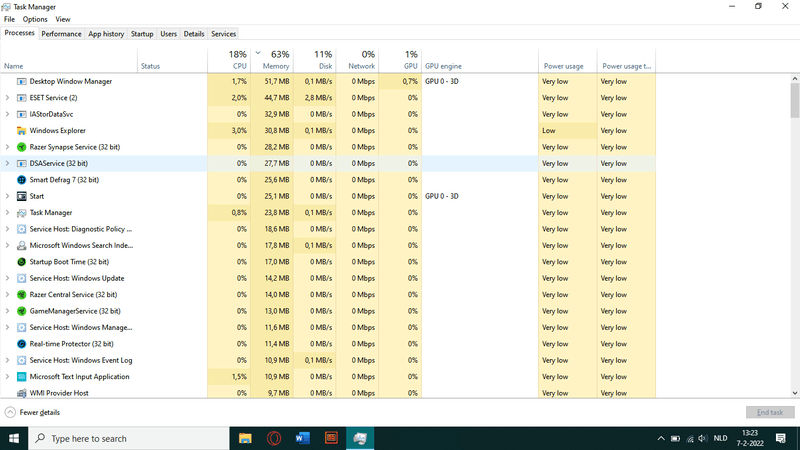Open the notification center icon
The width and height of the screenshot is (800, 450).
pos(781,438)
